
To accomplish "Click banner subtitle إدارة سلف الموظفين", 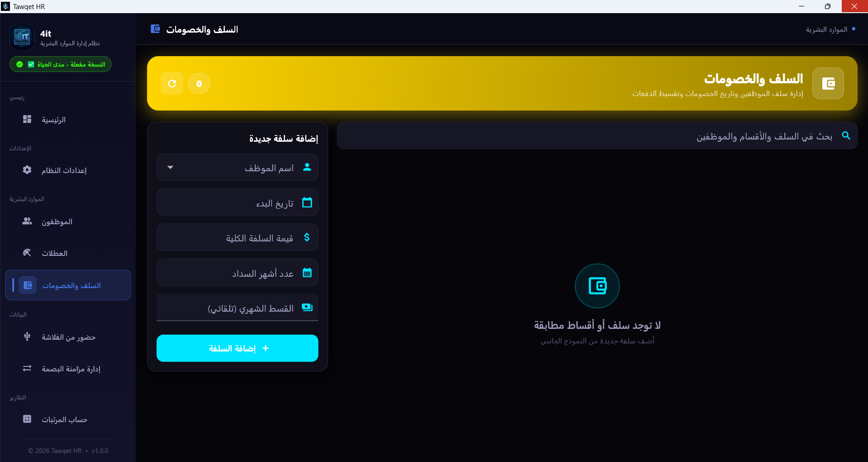I will coord(718,94).
